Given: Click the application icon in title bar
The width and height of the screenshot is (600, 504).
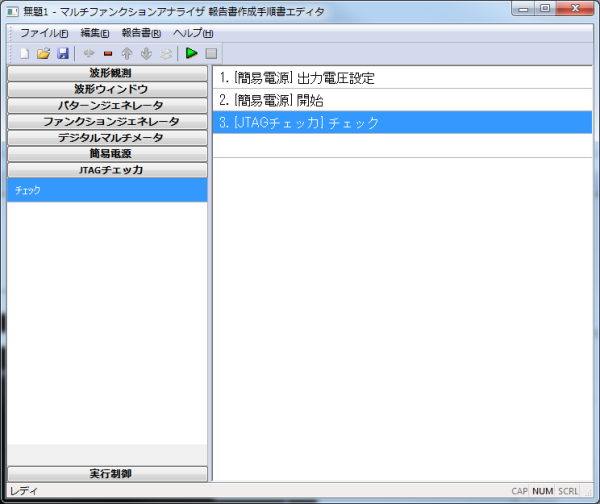Looking at the screenshot, I should pos(12,12).
